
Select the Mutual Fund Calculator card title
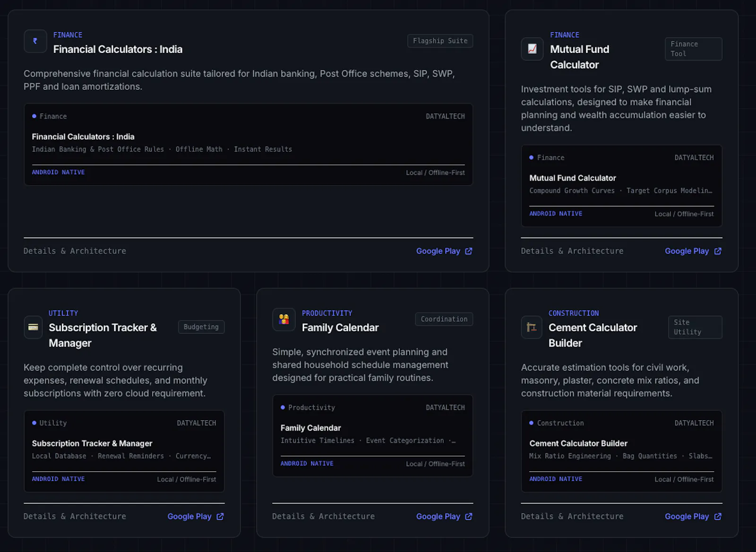pos(580,57)
